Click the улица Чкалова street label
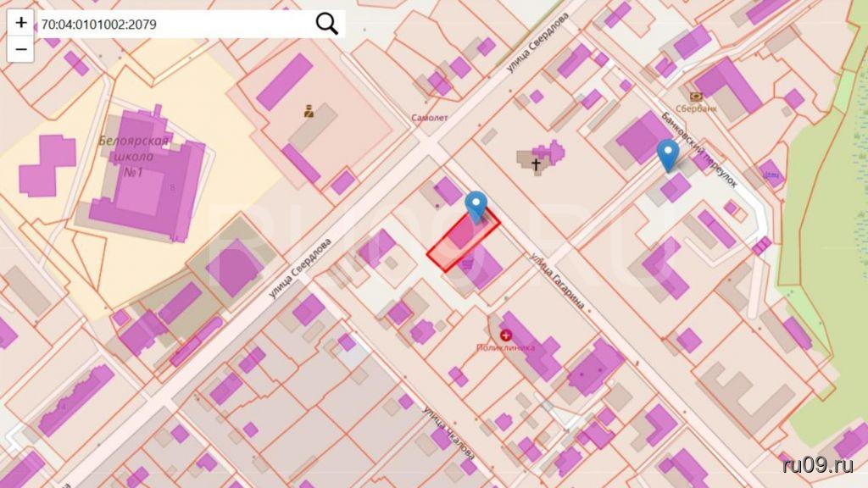The image size is (868, 488). 448,432
